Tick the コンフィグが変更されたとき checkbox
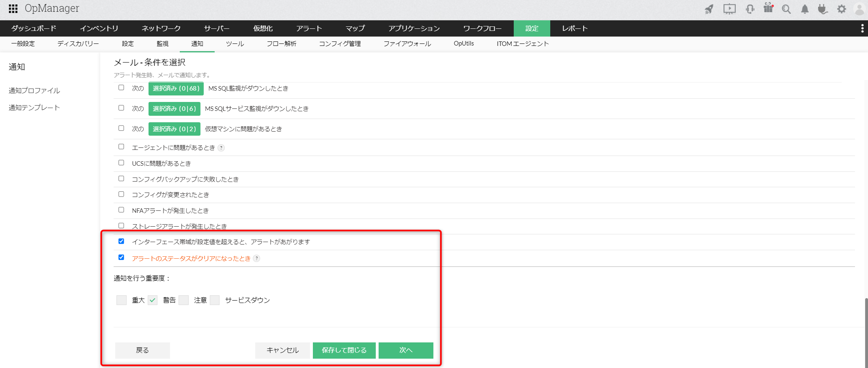This screenshot has width=868, height=368. [121, 194]
